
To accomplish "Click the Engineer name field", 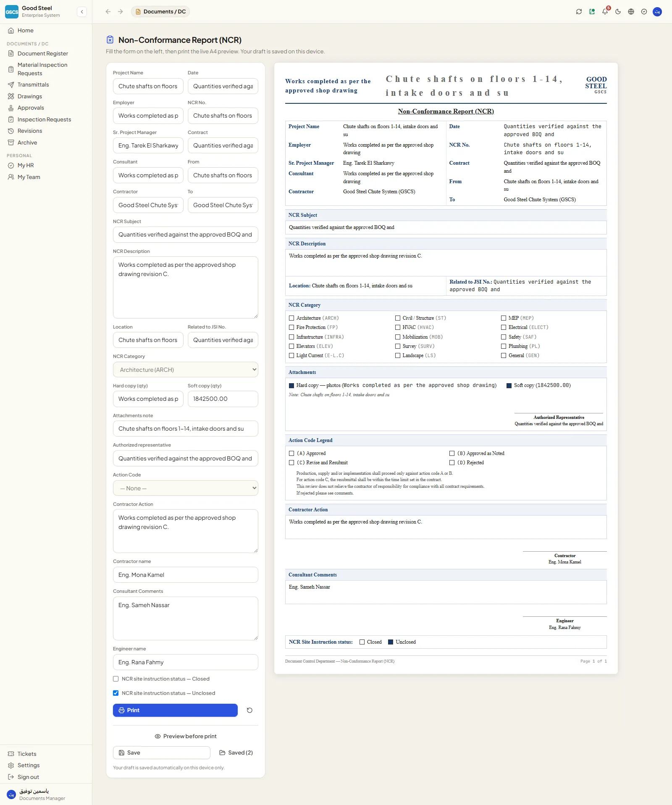I will 186,662.
